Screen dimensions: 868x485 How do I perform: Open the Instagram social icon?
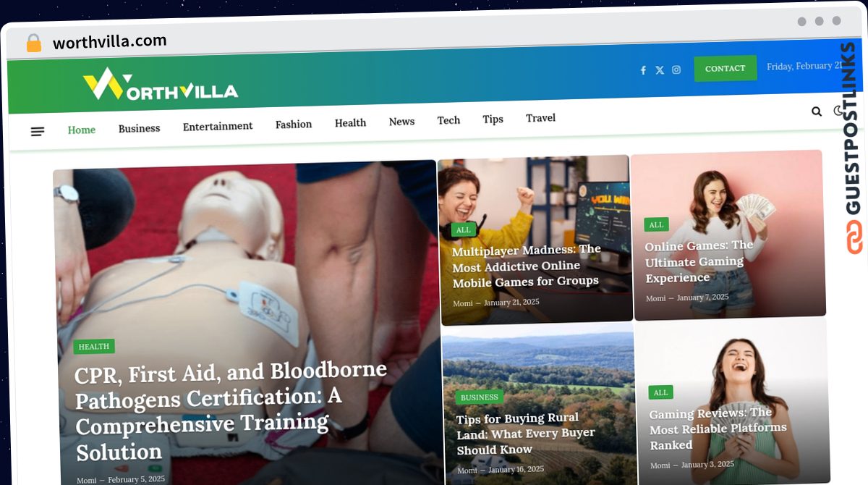[676, 69]
